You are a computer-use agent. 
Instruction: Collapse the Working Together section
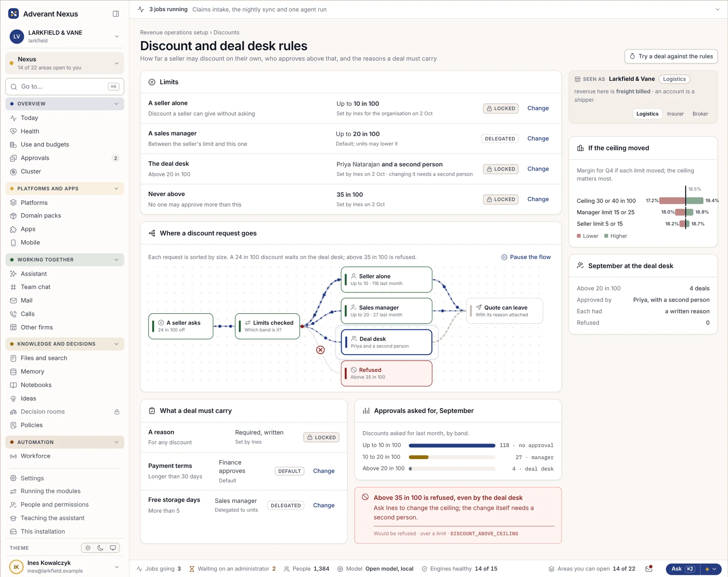(65, 259)
